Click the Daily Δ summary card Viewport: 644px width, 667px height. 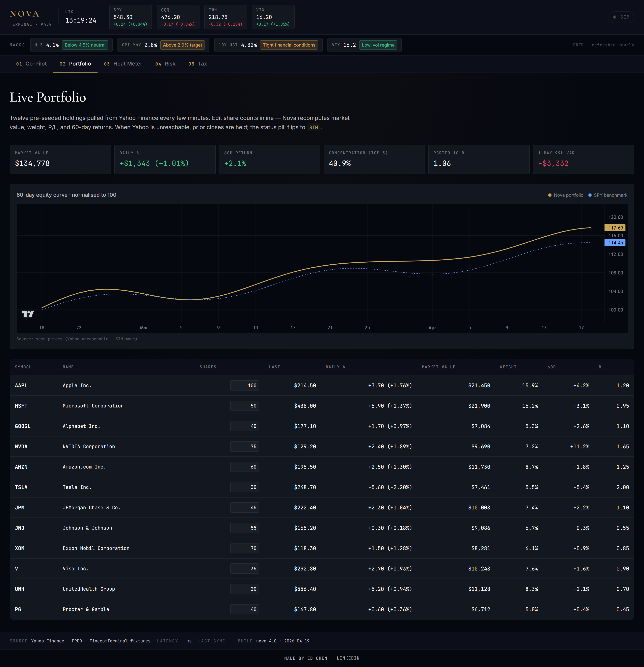(x=165, y=160)
